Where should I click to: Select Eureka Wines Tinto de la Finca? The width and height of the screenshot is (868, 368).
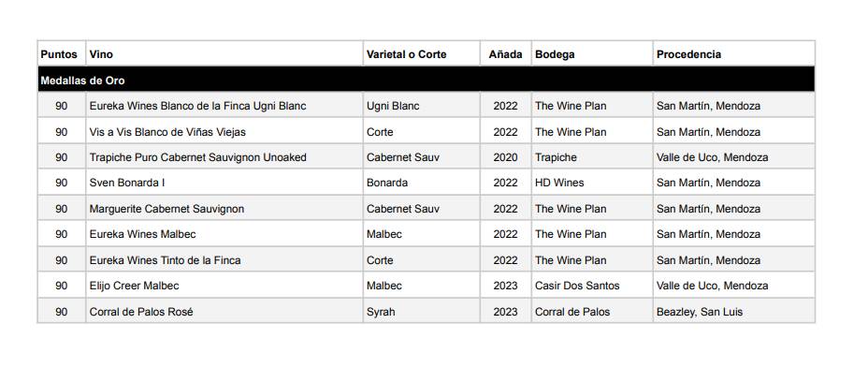coord(165,260)
